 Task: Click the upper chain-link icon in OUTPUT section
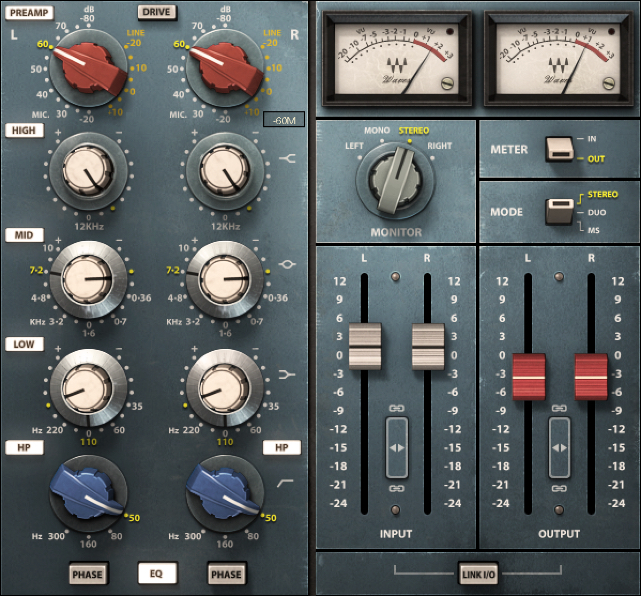pos(559,408)
